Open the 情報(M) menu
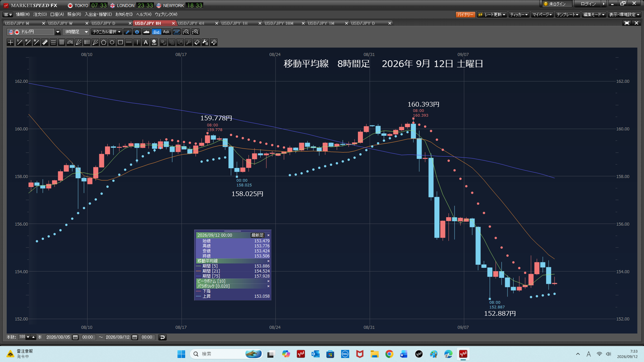The height and width of the screenshot is (362, 644). [x=23, y=15]
